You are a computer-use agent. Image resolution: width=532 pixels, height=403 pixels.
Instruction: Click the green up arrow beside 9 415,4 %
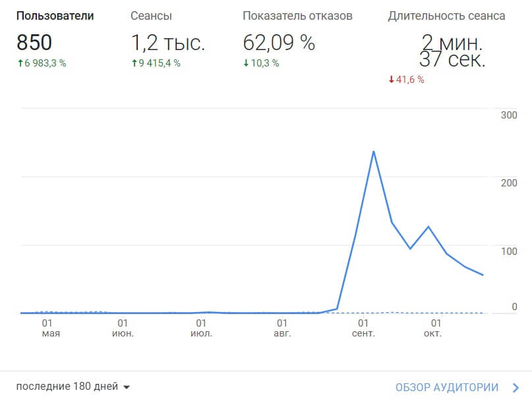pyautogui.click(x=134, y=64)
